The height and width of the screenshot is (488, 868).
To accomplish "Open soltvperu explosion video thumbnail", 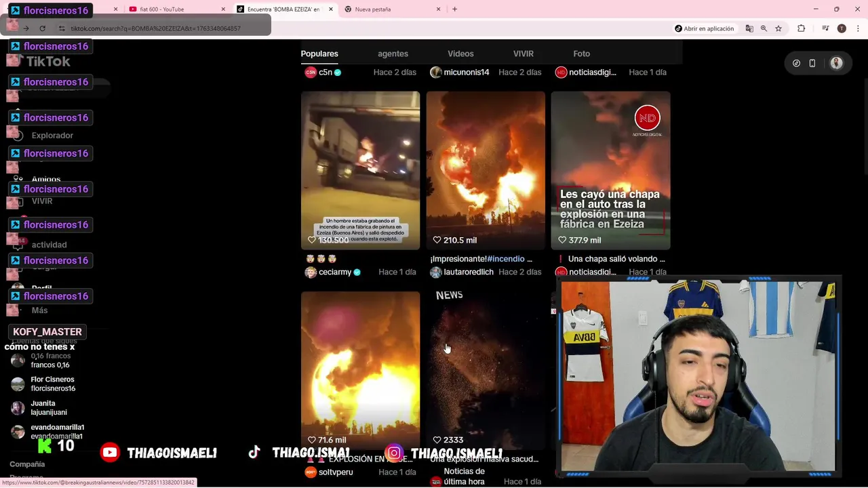I will (360, 371).
